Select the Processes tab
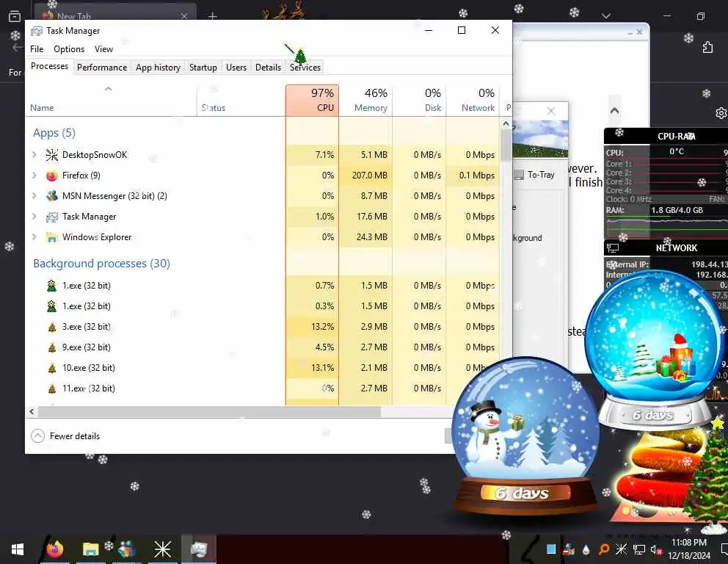The image size is (728, 564). pyautogui.click(x=49, y=66)
